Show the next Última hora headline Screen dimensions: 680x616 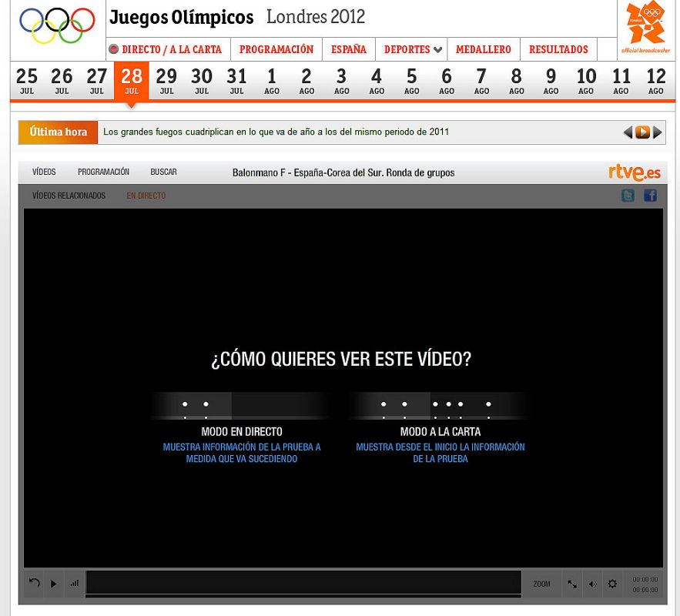[x=657, y=132]
